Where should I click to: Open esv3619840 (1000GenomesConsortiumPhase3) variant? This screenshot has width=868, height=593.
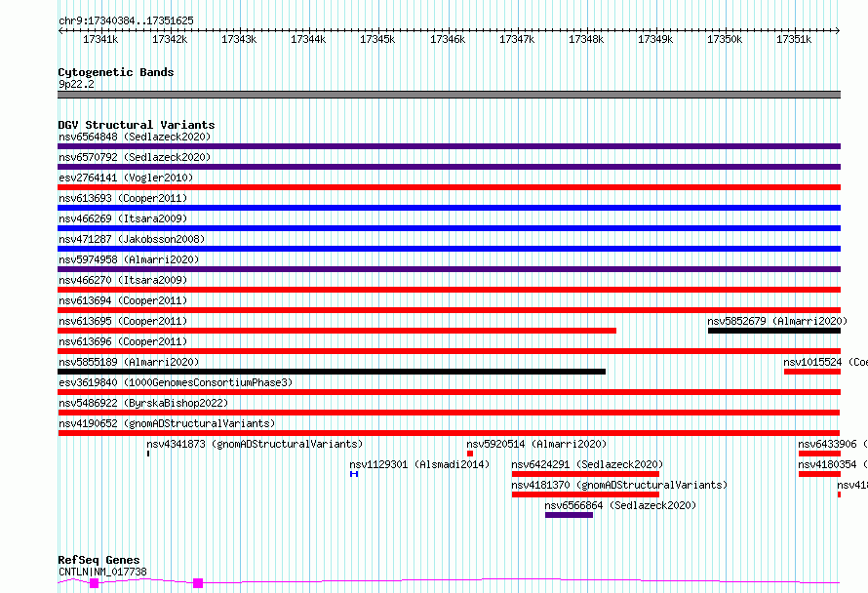(x=176, y=382)
